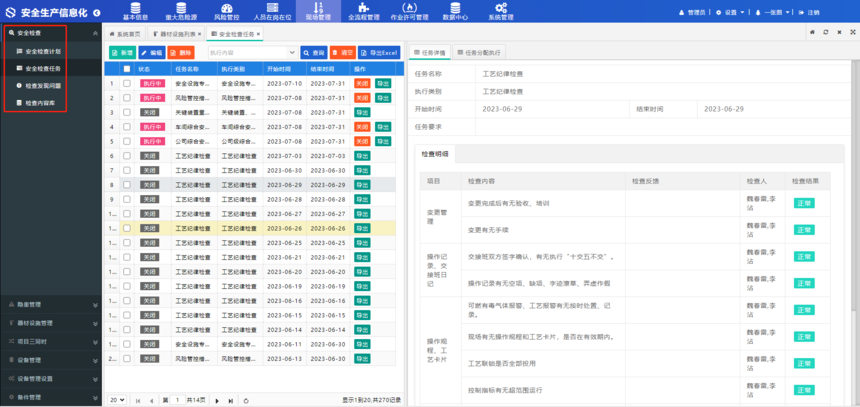This screenshot has width=860, height=407.
Task: Open the 风险管控 dashboard icon
Action: [x=226, y=8]
